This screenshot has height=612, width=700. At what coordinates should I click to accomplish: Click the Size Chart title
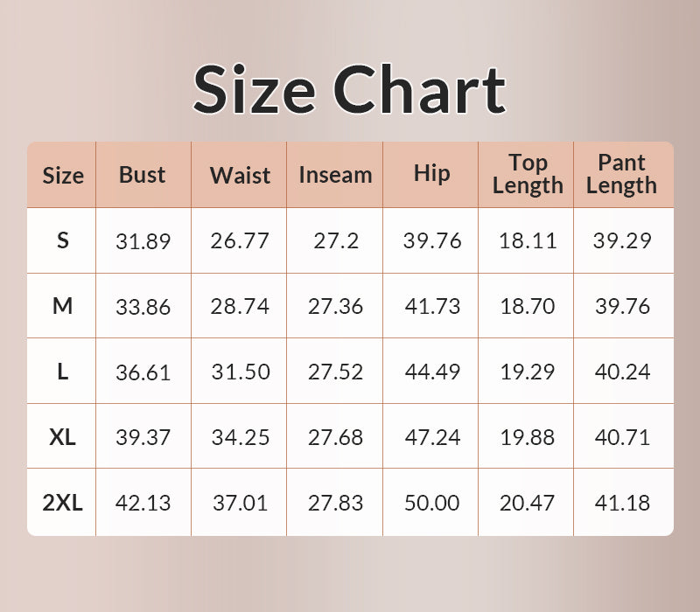click(x=350, y=90)
